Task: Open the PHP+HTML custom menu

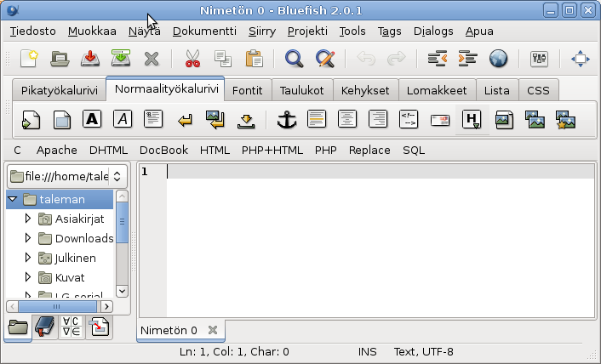Action: tap(272, 151)
